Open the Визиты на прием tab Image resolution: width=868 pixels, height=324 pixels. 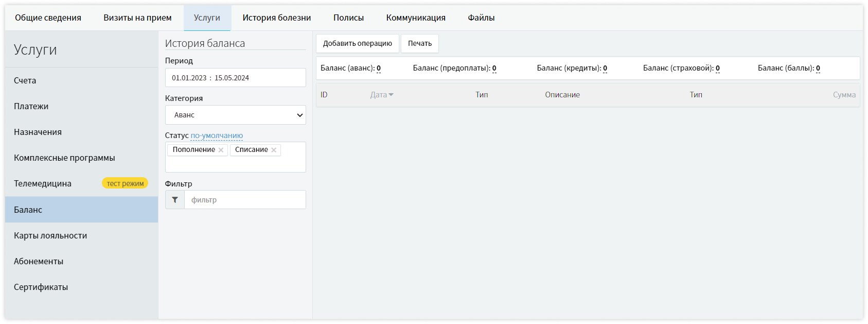tap(137, 18)
